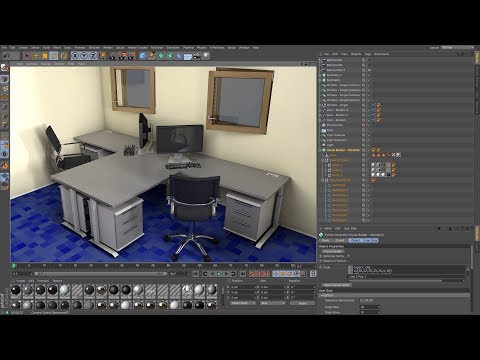Open the Layout dropdown at top right

pyautogui.click(x=457, y=48)
